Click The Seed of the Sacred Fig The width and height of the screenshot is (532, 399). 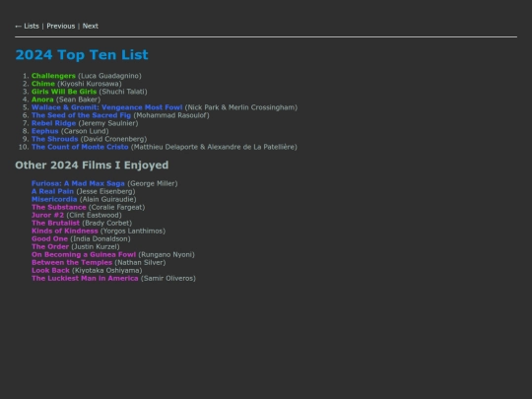pos(81,115)
